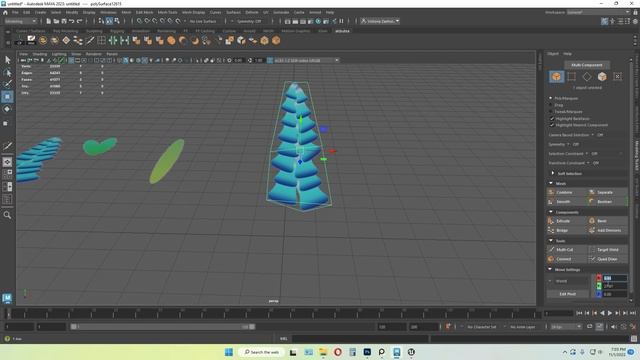Click the Windows Start button
Viewport: 640px width, 360px height.
[229, 352]
